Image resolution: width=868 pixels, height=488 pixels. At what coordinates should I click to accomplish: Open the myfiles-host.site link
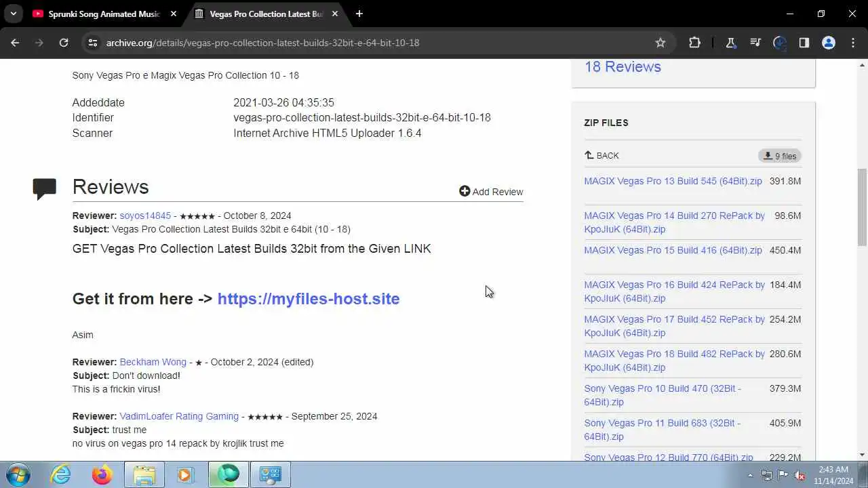[309, 299]
